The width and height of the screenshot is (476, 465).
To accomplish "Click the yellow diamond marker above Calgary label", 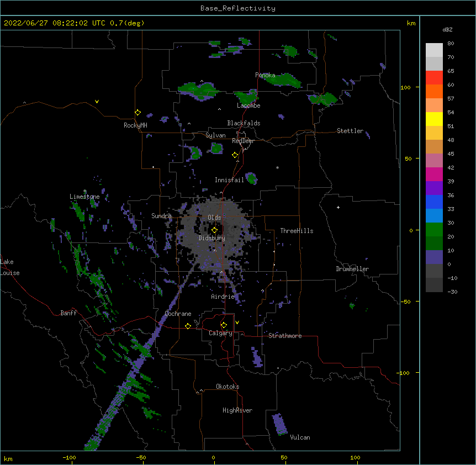I will point(224,325).
